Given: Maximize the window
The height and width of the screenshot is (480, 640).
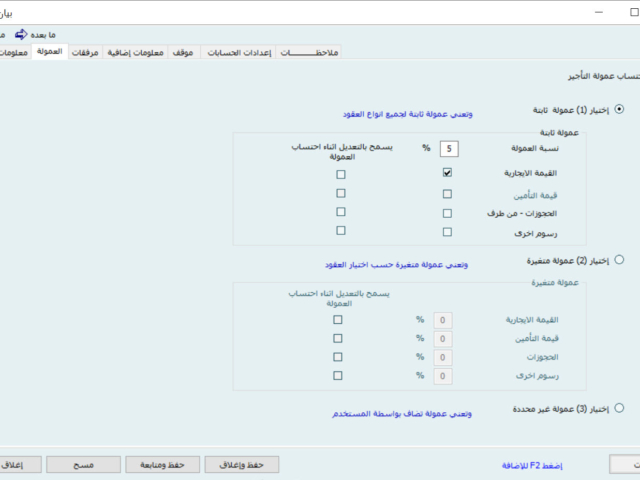Looking at the screenshot, I should pos(634,12).
